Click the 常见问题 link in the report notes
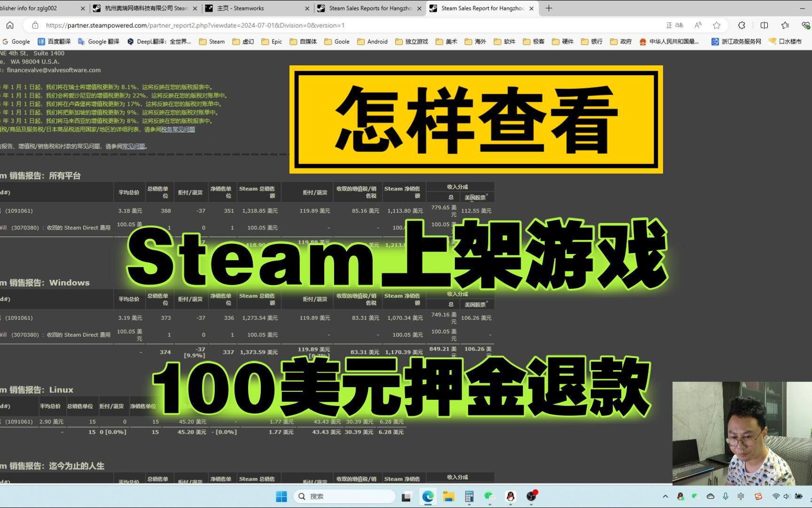Viewport: 812px width, 508px height. pyautogui.click(x=133, y=146)
